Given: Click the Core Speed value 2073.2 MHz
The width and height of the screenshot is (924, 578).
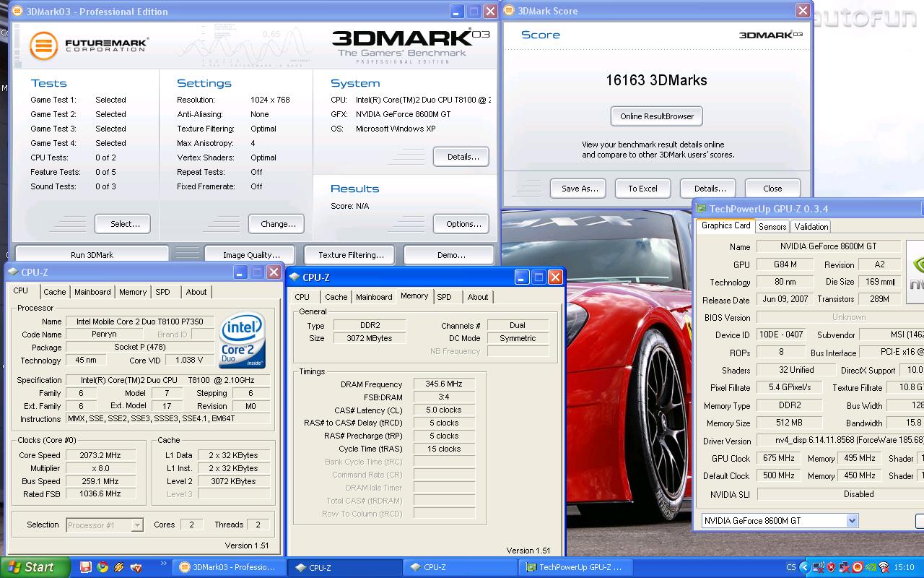Looking at the screenshot, I should tap(100, 455).
